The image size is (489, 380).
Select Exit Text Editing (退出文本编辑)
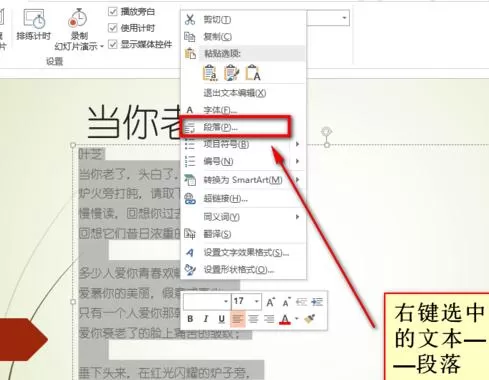[243, 93]
